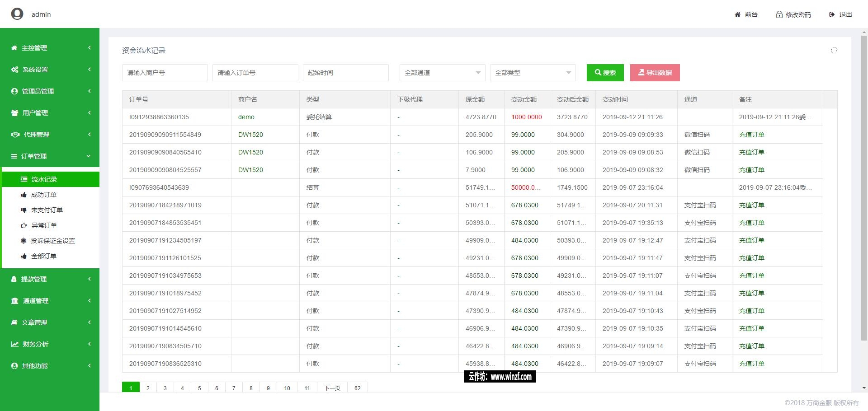868x411 pixels.
Task: Click the home icon beside 前台
Action: click(737, 14)
